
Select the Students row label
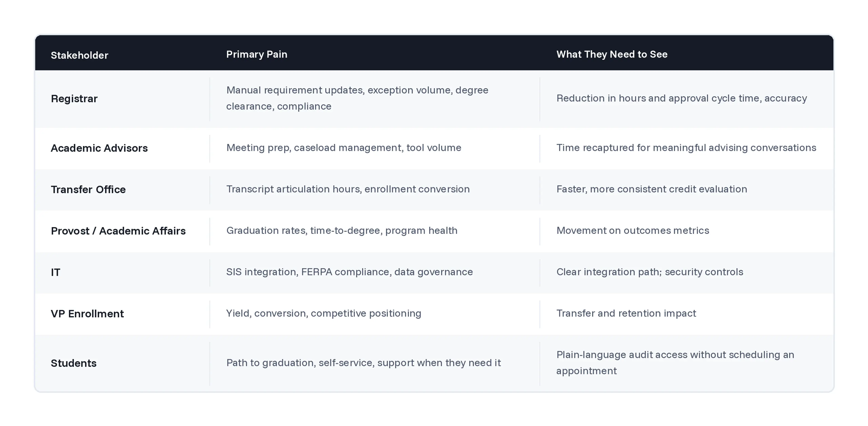click(x=73, y=363)
